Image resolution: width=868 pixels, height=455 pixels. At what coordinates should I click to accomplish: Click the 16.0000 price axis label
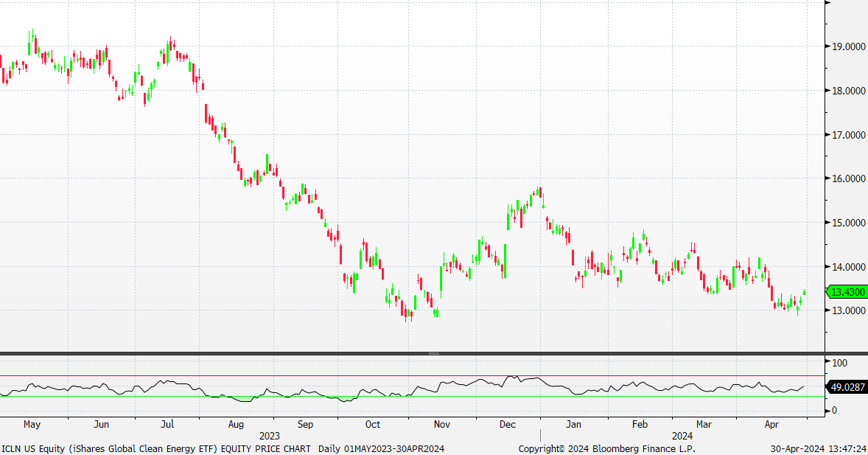click(849, 178)
